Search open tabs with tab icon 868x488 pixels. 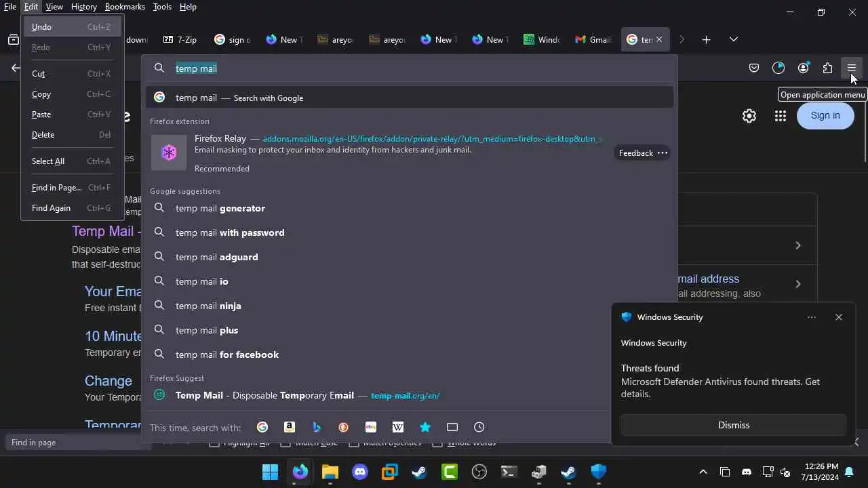[x=452, y=427]
